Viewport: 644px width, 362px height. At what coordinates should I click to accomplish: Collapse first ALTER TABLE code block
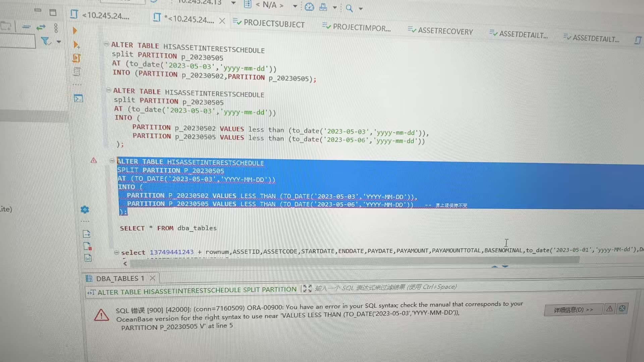pos(106,44)
